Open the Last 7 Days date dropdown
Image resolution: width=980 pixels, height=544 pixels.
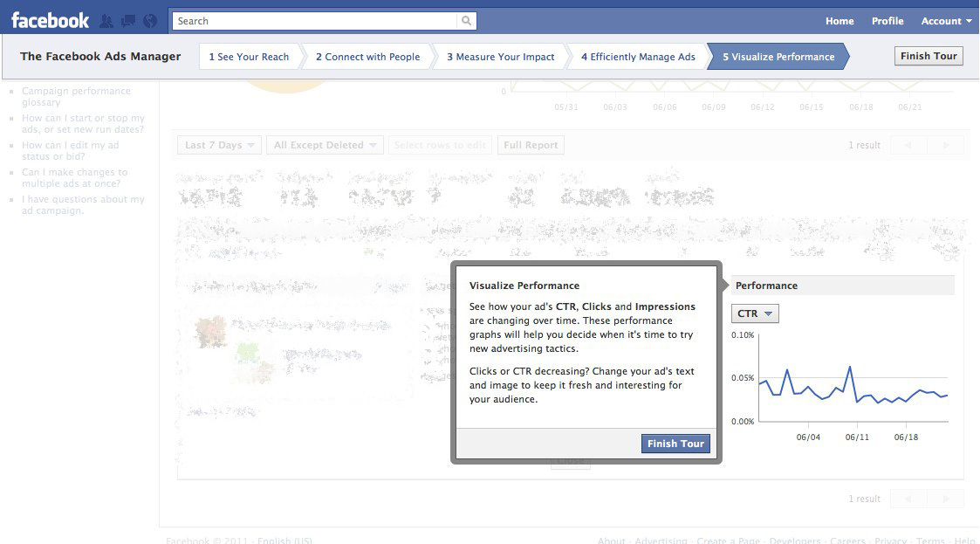219,145
